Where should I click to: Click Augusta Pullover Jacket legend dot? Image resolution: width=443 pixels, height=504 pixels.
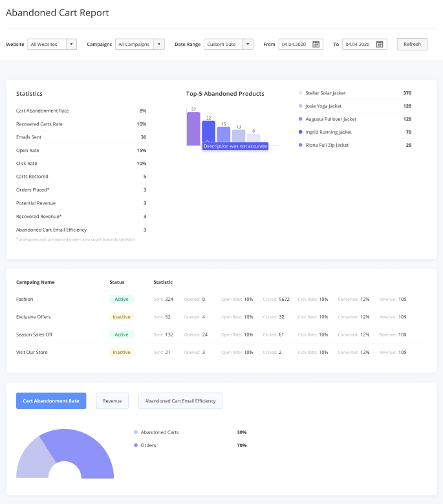(300, 119)
